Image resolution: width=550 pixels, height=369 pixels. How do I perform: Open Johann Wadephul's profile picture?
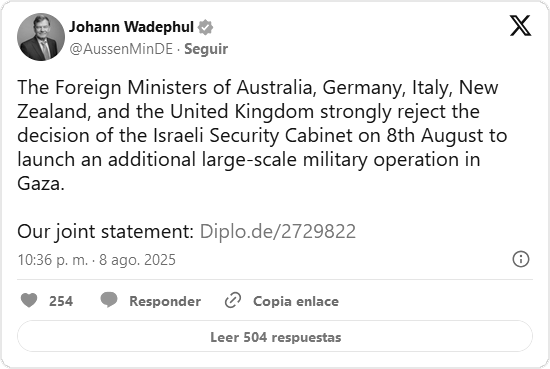(x=41, y=37)
